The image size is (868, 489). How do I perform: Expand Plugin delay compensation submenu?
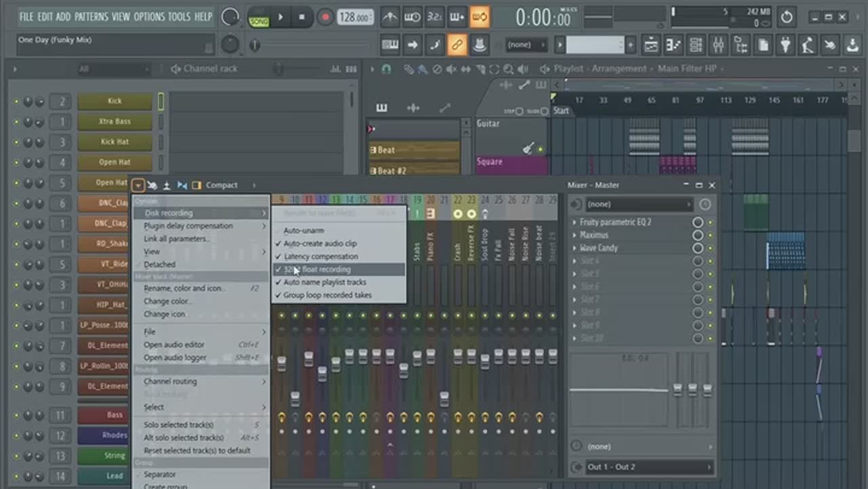(x=264, y=226)
